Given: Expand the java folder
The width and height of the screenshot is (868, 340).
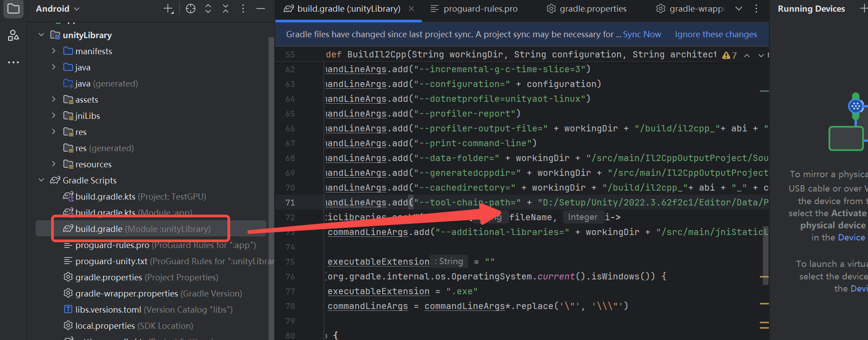Looking at the screenshot, I should tap(54, 67).
